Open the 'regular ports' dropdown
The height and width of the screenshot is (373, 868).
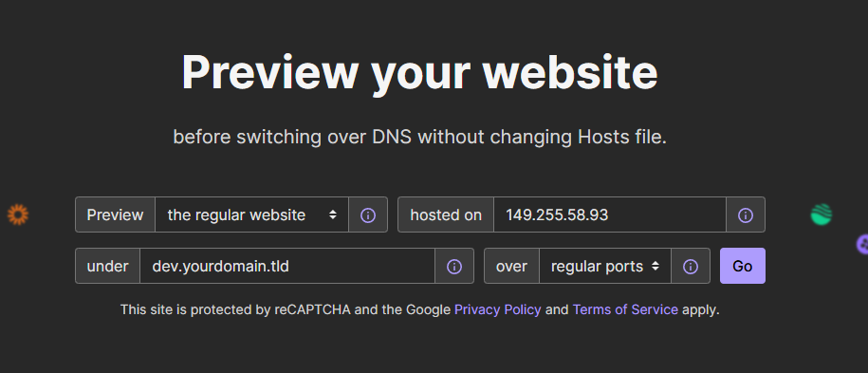coord(605,266)
